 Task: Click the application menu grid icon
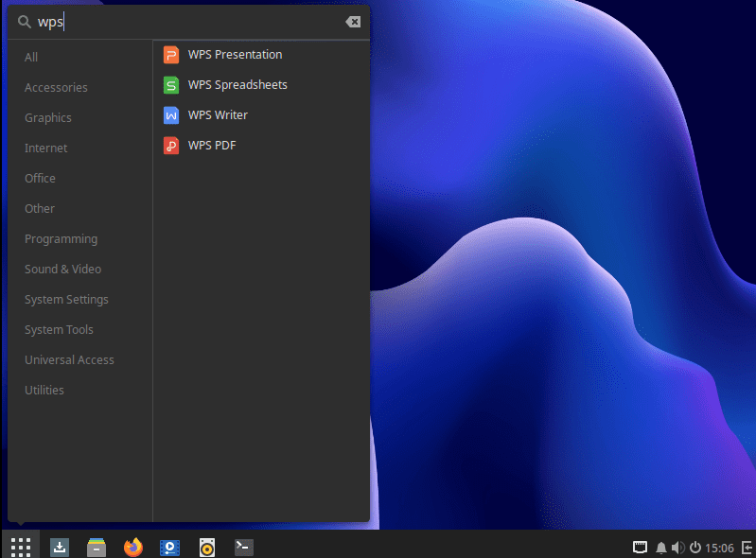[21, 547]
